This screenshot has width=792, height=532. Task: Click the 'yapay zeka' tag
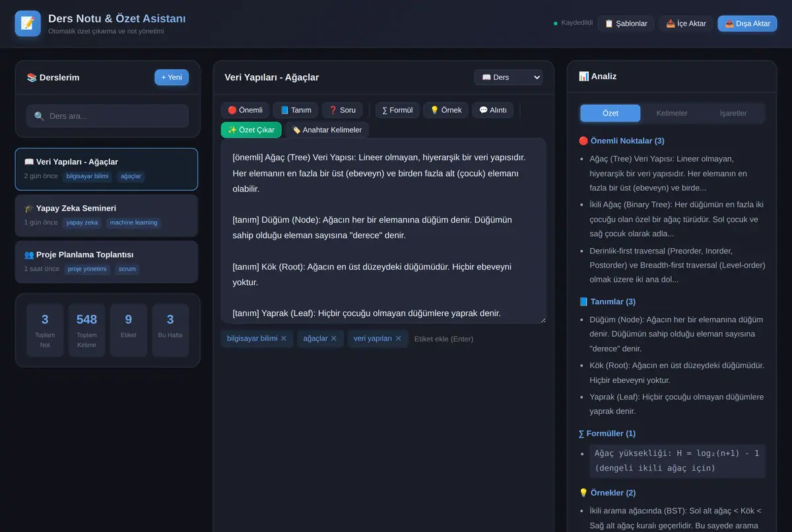point(82,223)
